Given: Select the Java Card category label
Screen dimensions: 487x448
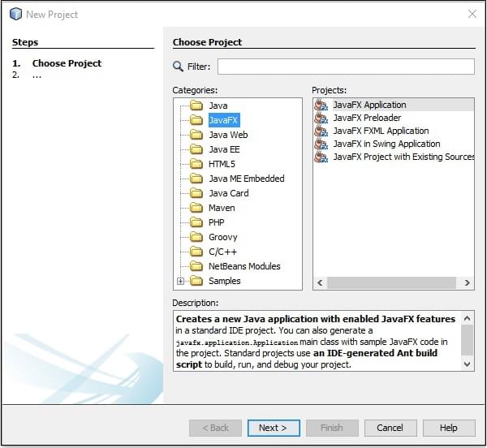Looking at the screenshot, I should click(x=229, y=193).
